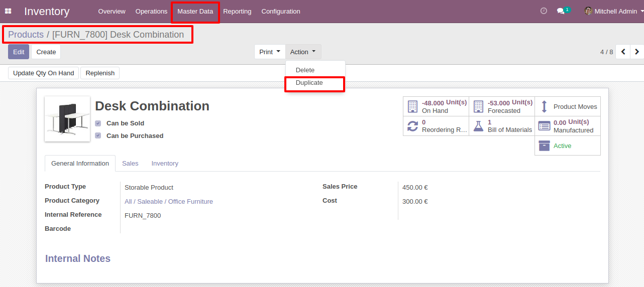Open the apps grid menu icon
Screen dimensions: 644x287
(8, 11)
